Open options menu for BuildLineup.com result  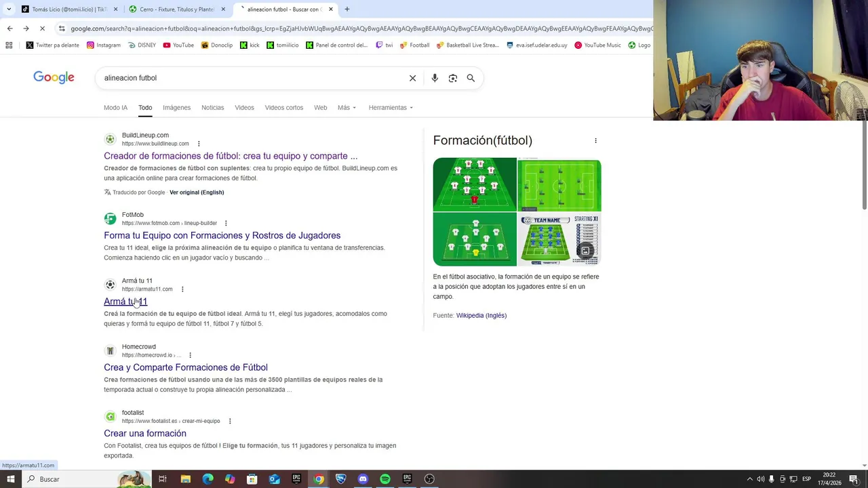click(x=199, y=144)
